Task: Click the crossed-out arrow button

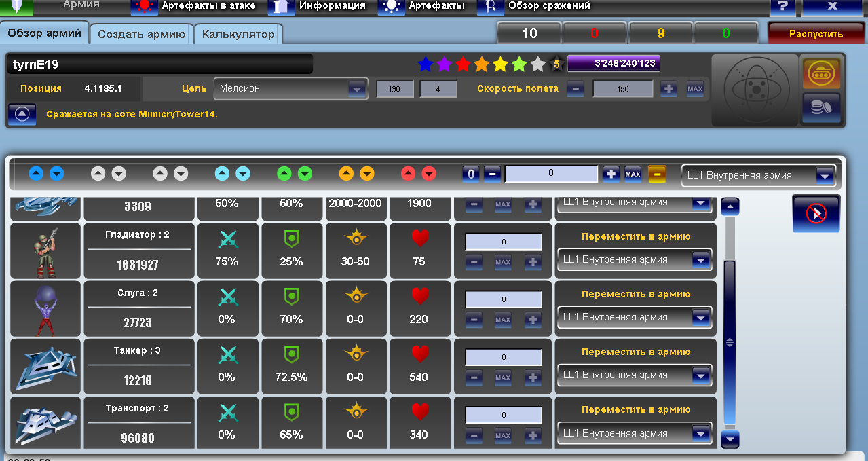Action: click(816, 214)
